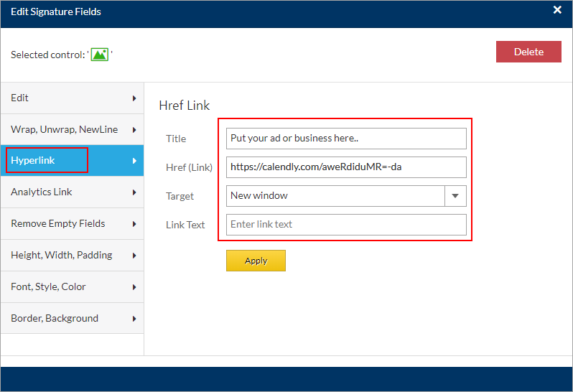Viewport: 573px width, 392px height.
Task: Expand the Target dropdown arrow
Action: coord(455,196)
